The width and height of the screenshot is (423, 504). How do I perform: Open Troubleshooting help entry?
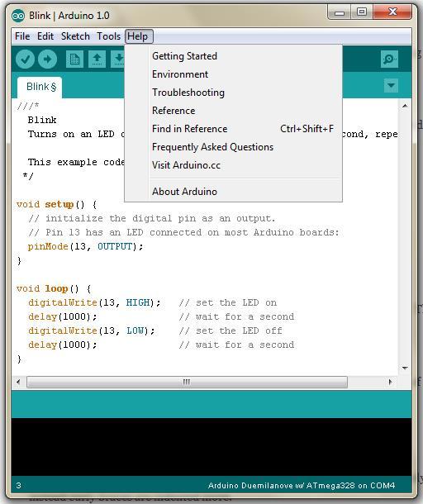(x=233, y=93)
